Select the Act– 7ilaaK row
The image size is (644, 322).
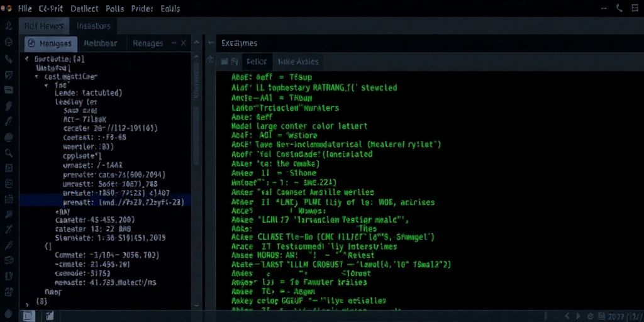coord(85,119)
